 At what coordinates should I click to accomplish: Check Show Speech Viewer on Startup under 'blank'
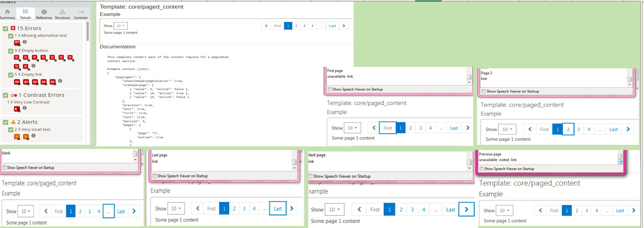point(5,167)
